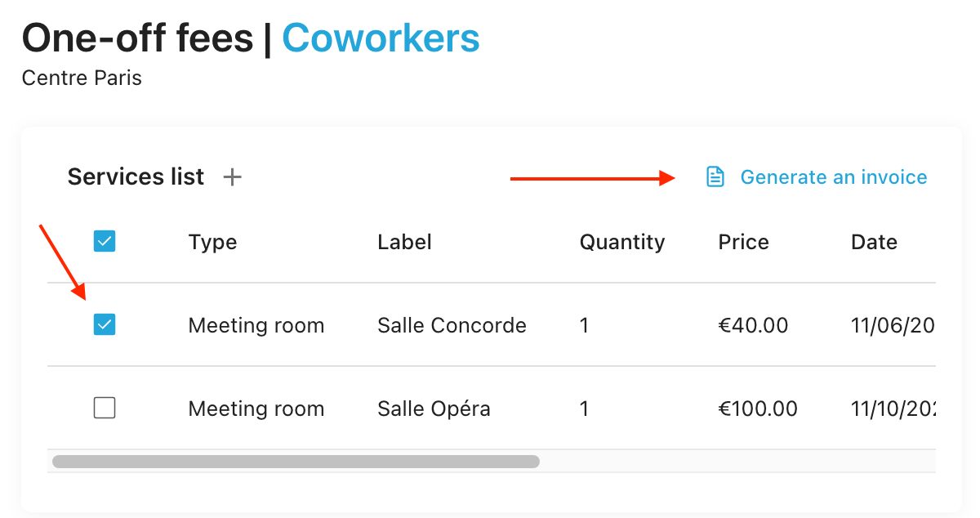Screen dimensions: 980x518
Task: Click the Services list heading
Action: point(136,177)
